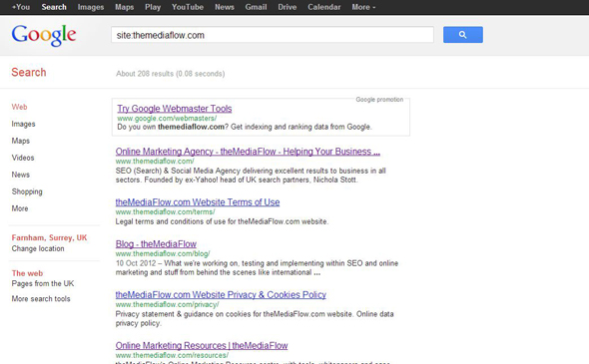
Task: Expand More search tools
Action: pos(41,299)
